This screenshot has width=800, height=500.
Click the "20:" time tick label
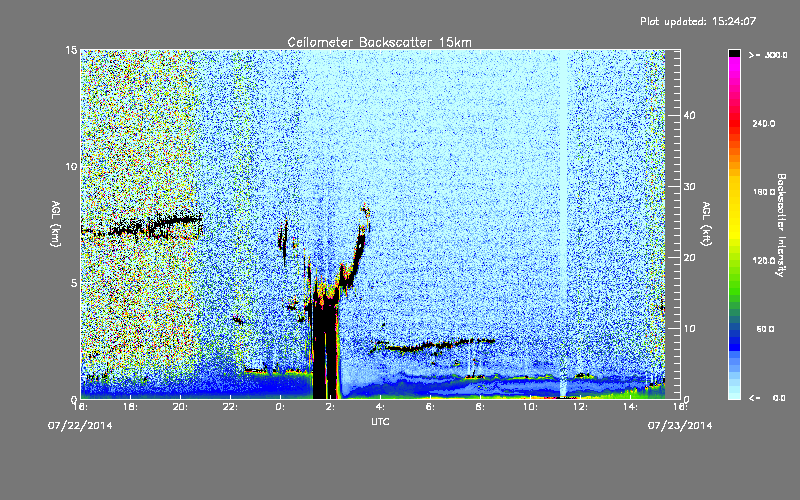[181, 407]
